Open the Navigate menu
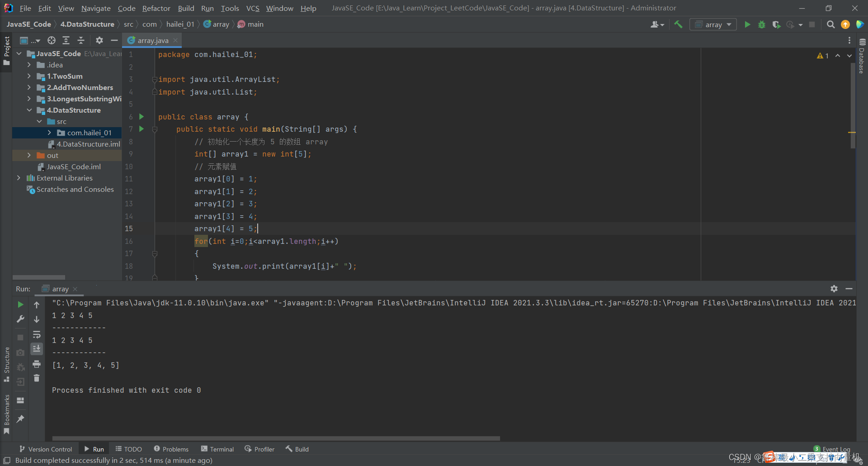 point(96,8)
